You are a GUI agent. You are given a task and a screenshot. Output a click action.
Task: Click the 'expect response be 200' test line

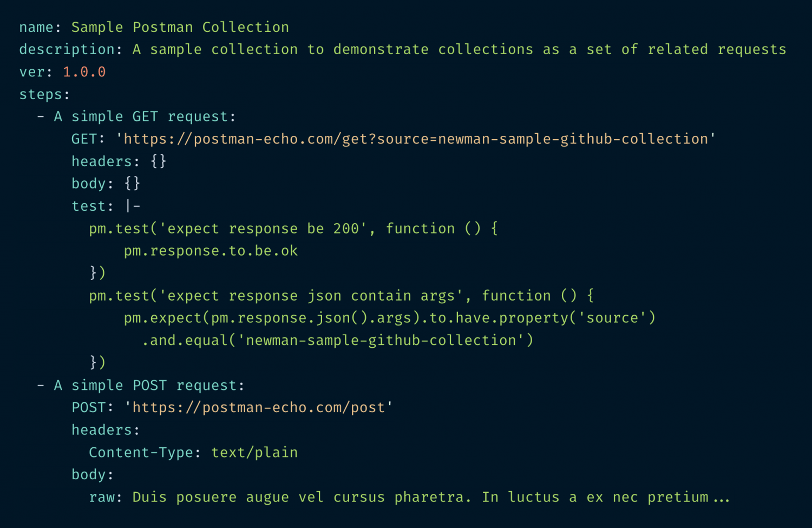click(293, 229)
